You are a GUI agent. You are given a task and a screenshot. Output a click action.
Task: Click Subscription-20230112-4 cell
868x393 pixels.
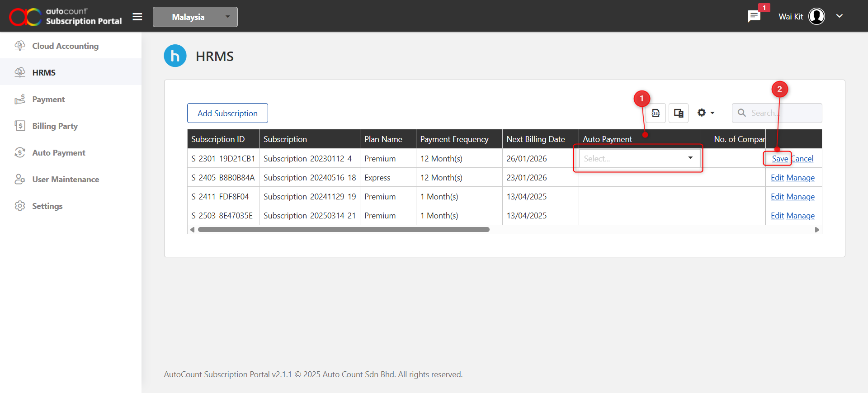pos(310,159)
